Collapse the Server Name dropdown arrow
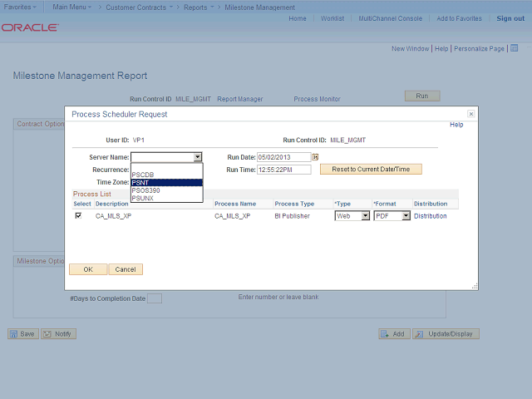The image size is (532, 399). 197,156
